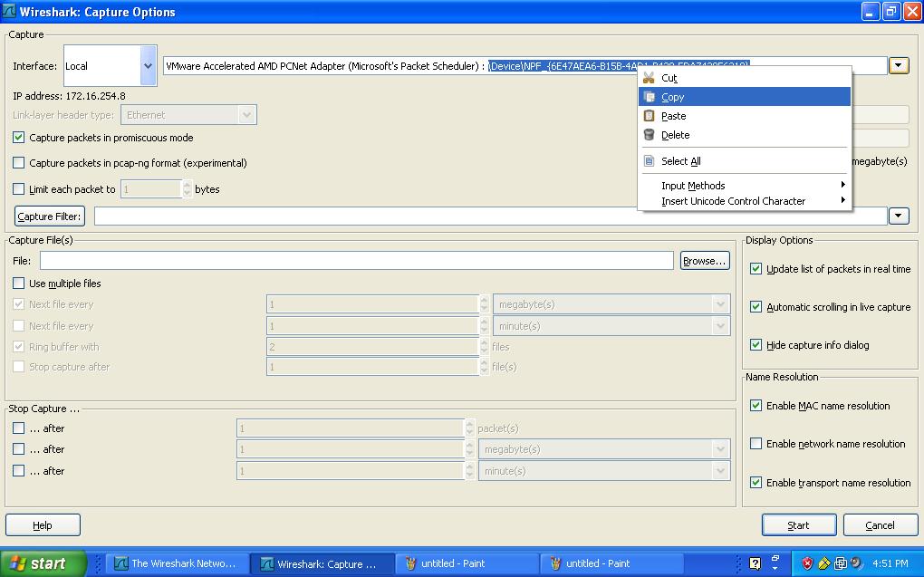Check Limit each packet to bytes
The height and width of the screenshot is (577, 924).
pyautogui.click(x=18, y=189)
